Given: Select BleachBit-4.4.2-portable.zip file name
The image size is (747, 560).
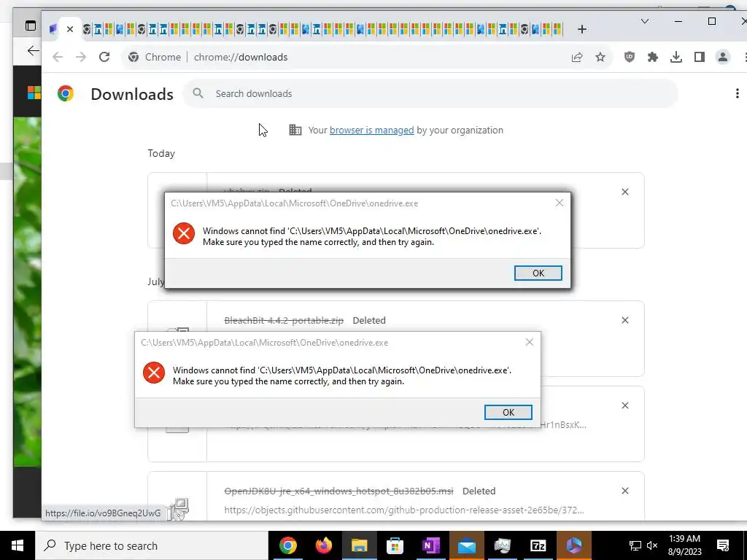Looking at the screenshot, I should coord(284,321).
